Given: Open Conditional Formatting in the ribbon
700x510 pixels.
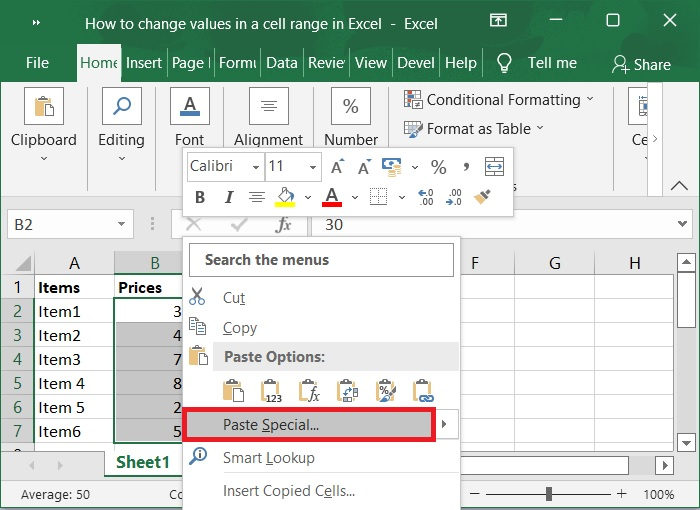Looking at the screenshot, I should point(498,100).
